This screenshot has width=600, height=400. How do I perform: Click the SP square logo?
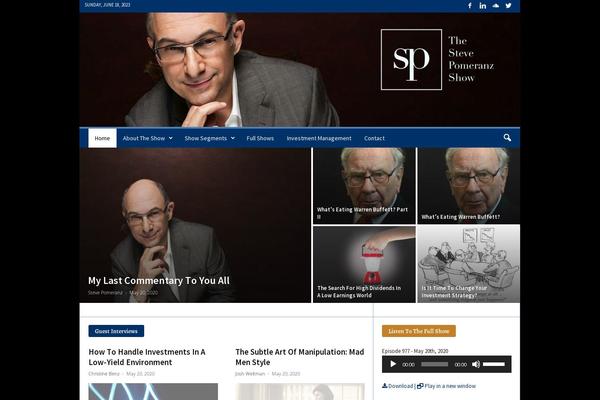(x=411, y=59)
